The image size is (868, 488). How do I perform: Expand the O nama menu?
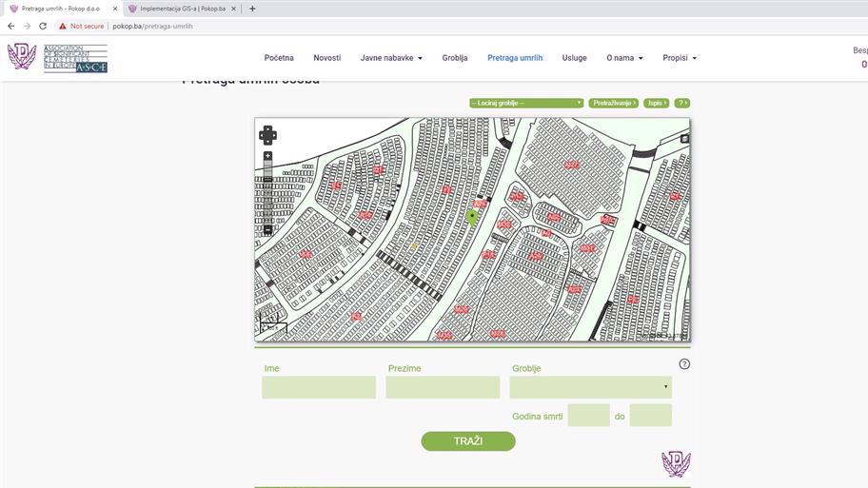624,57
